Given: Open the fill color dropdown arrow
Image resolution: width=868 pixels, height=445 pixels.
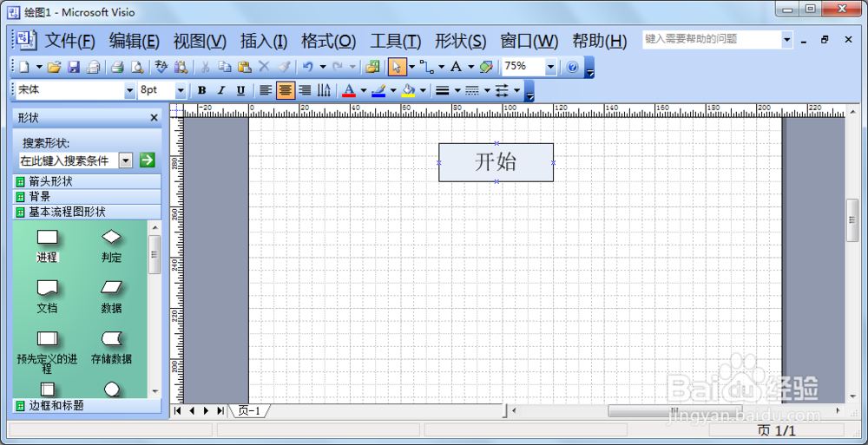Looking at the screenshot, I should click(x=423, y=90).
